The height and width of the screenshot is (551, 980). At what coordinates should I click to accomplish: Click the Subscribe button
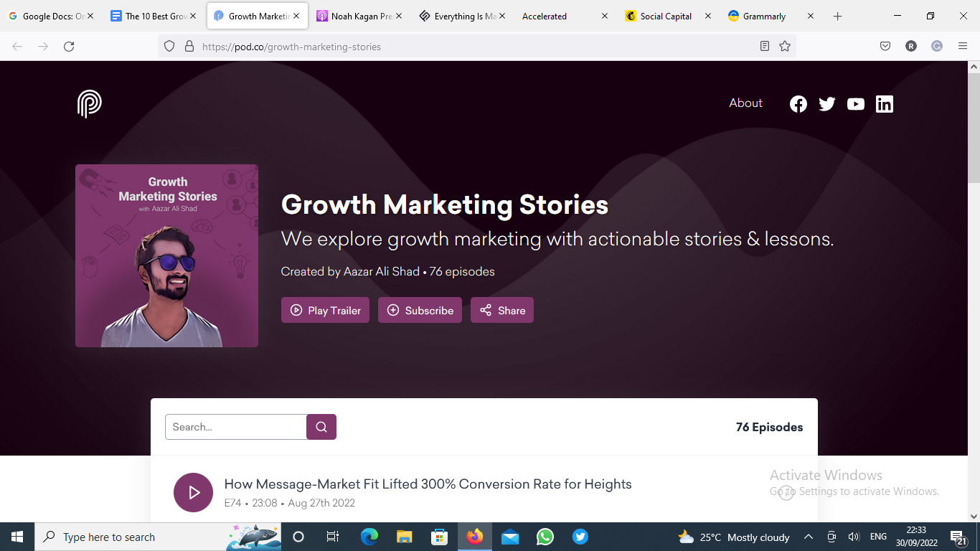click(x=420, y=310)
